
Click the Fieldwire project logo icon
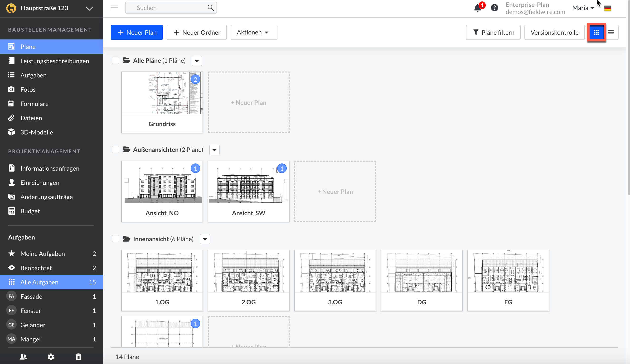pos(11,8)
